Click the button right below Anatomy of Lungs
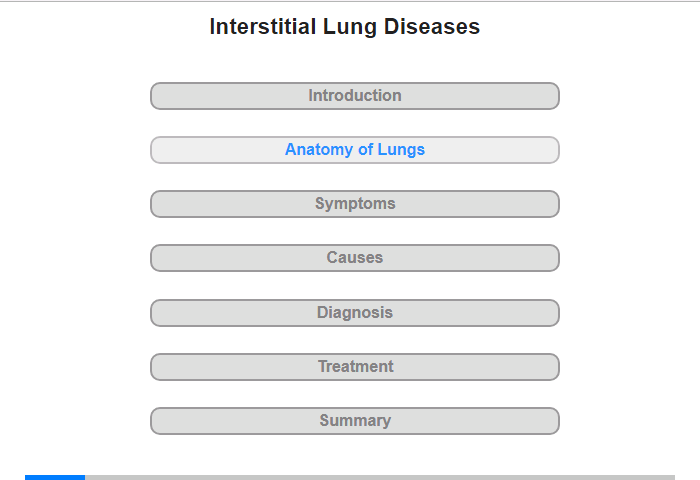 pyautogui.click(x=355, y=204)
